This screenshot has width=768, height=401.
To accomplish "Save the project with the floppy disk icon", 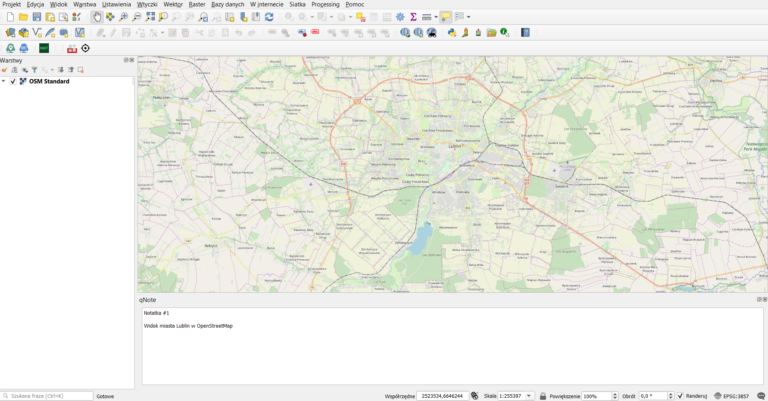I will 37,17.
